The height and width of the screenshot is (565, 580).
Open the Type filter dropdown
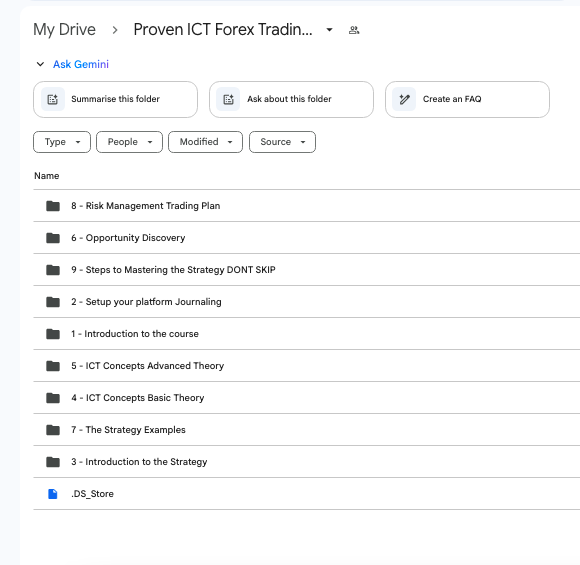(x=62, y=142)
